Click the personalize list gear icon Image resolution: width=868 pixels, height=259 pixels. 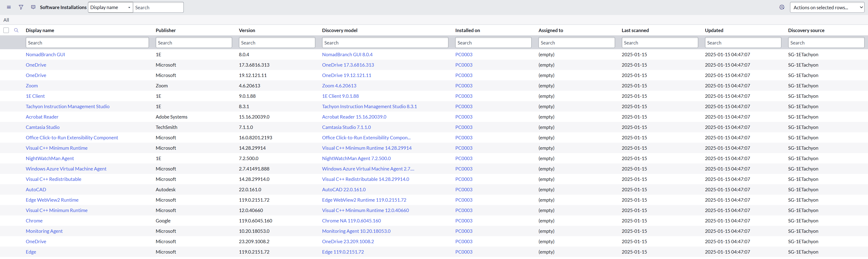pyautogui.click(x=782, y=7)
